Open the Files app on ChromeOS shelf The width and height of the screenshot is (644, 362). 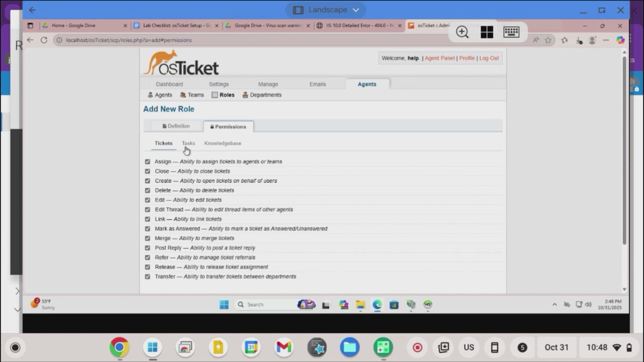[x=349, y=347]
